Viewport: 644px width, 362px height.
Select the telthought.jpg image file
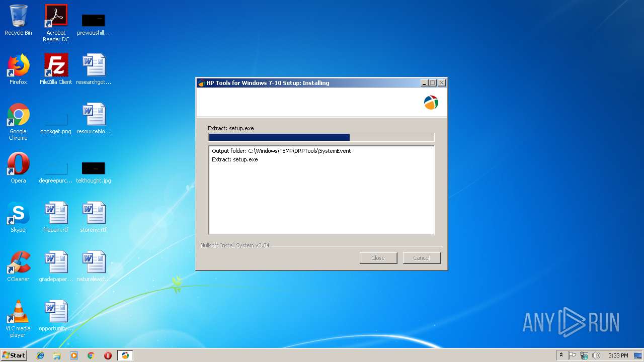(x=94, y=172)
